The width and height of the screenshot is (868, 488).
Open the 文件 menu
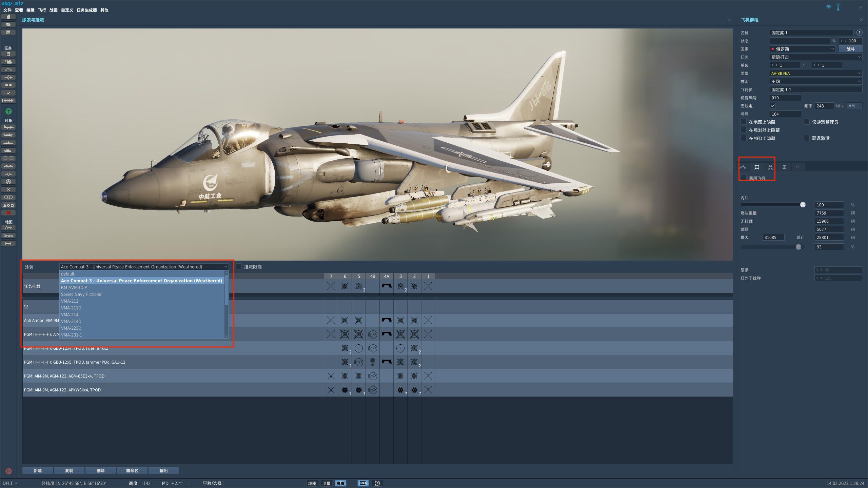click(7, 10)
